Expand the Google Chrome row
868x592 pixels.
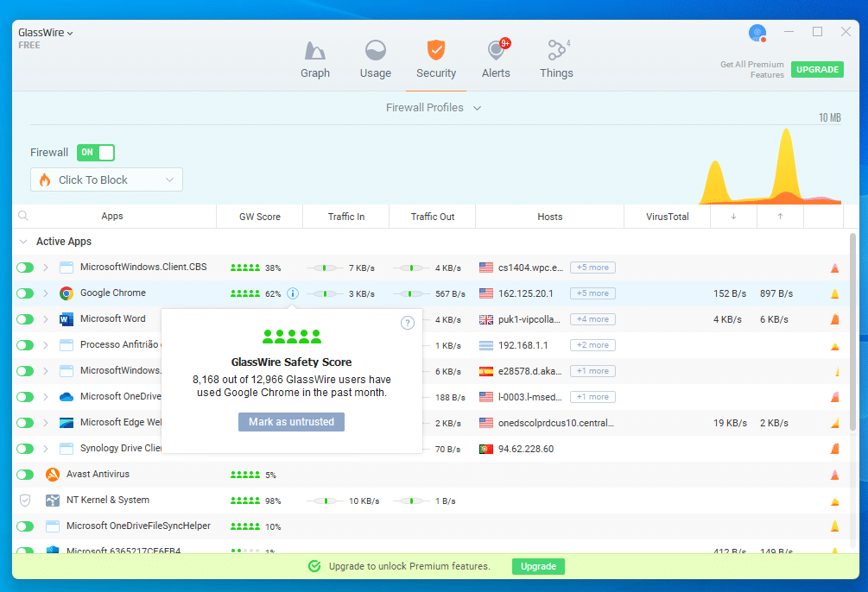click(46, 293)
